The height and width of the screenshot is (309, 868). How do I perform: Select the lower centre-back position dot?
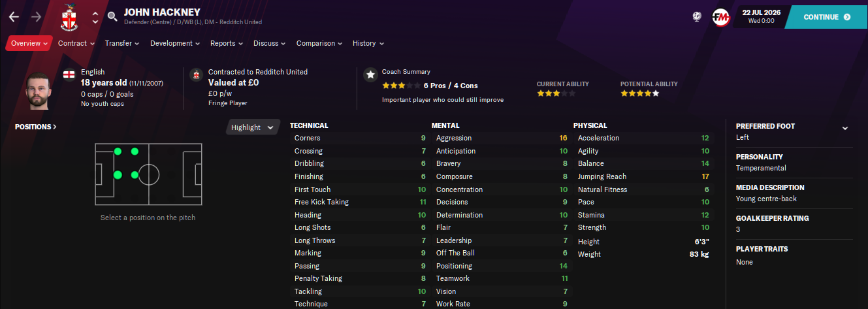[x=118, y=175]
